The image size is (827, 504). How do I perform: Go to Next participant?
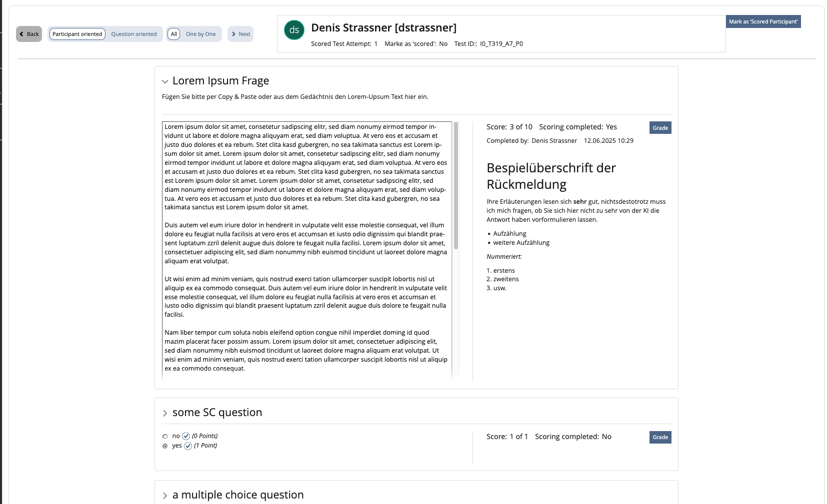tap(240, 34)
